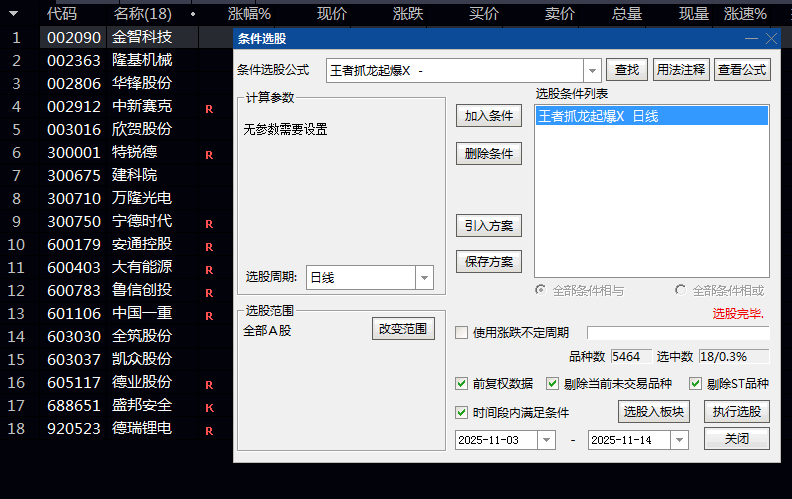Click 查看公式 button
The height and width of the screenshot is (499, 792).
point(742,70)
